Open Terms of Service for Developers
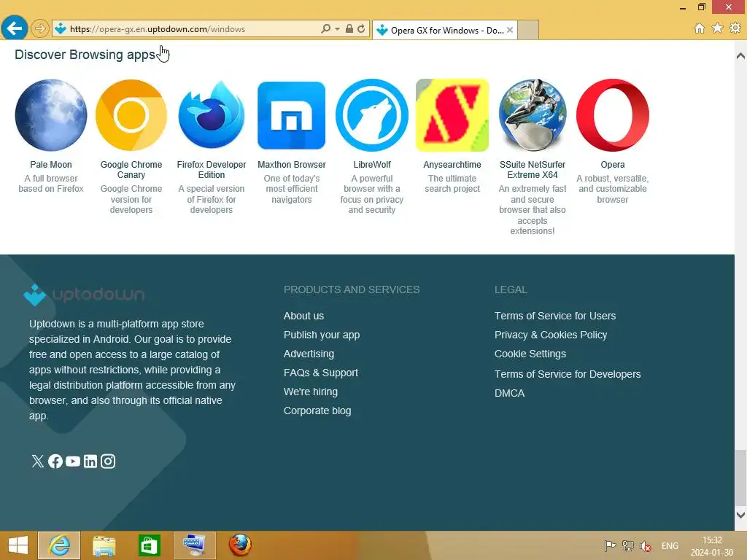The height and width of the screenshot is (560, 747). (x=568, y=374)
